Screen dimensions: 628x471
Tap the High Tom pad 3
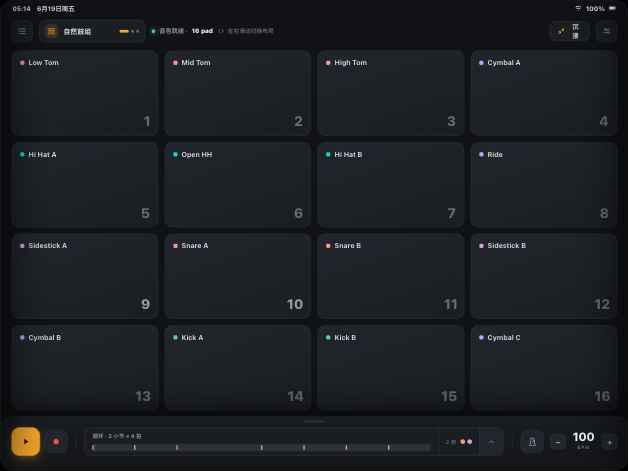pos(391,93)
